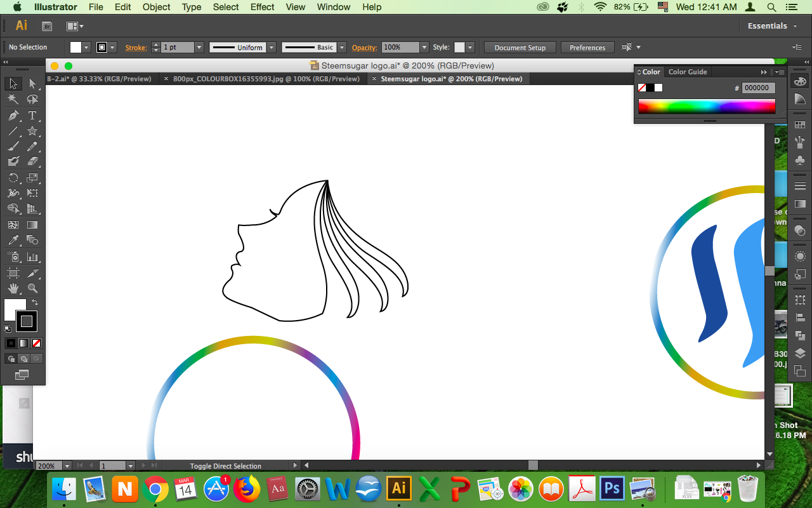The width and height of the screenshot is (812, 508).
Task: Open the Symbols panel (club icon)
Action: (x=800, y=159)
